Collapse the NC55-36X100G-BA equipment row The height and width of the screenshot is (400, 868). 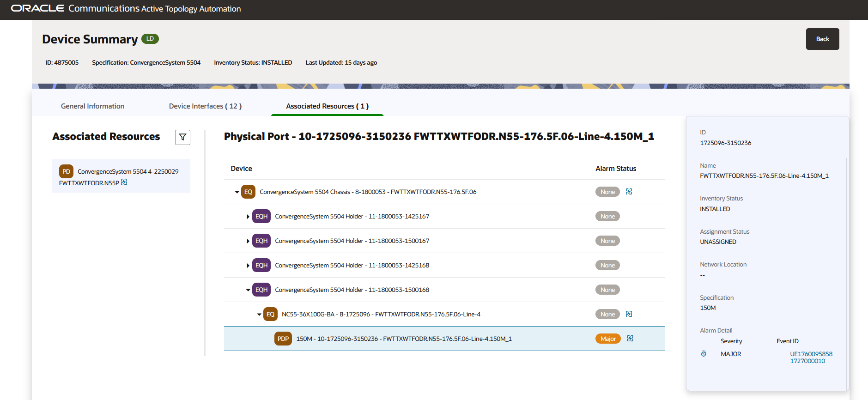(259, 315)
